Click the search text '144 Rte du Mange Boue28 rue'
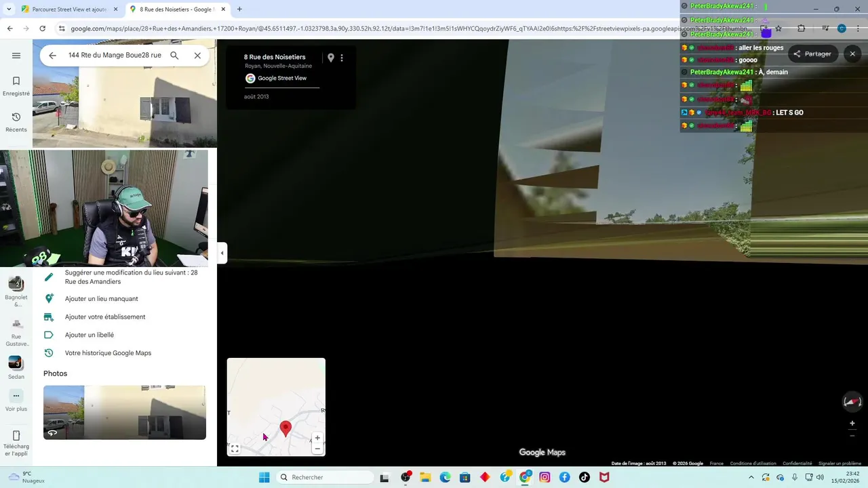Image resolution: width=868 pixels, height=488 pixels. pos(115,56)
